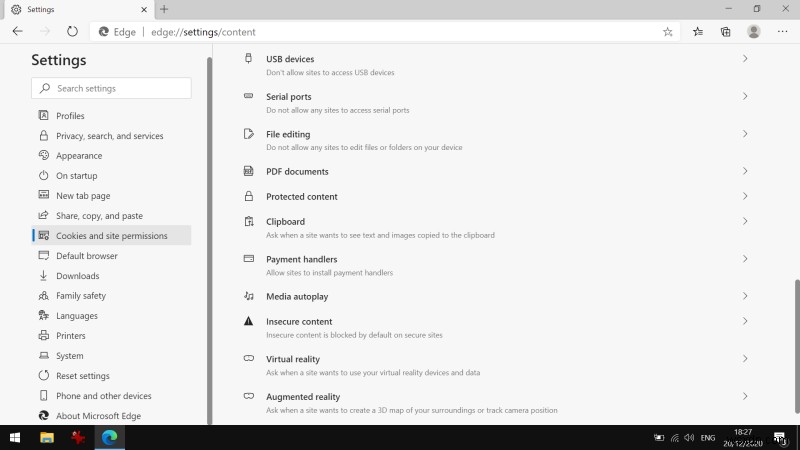Click the sidebar vertical scrollbar
Screen dimensions: 800x450
coord(209,240)
